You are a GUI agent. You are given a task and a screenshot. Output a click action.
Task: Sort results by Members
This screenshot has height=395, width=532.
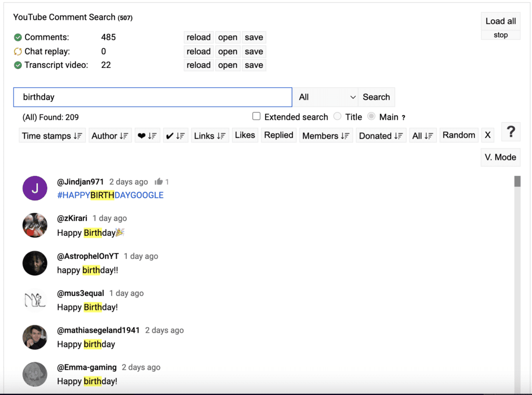click(326, 135)
